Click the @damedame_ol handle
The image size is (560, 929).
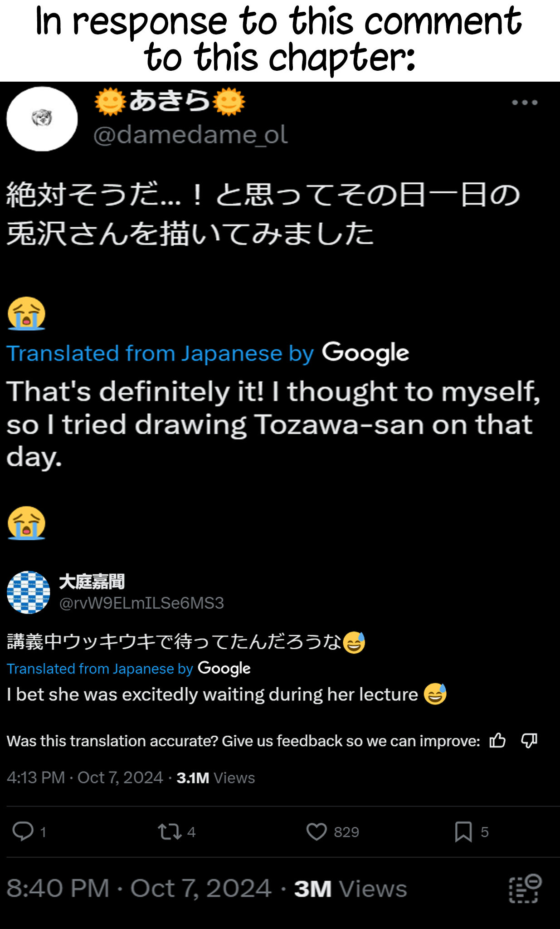[x=190, y=135]
